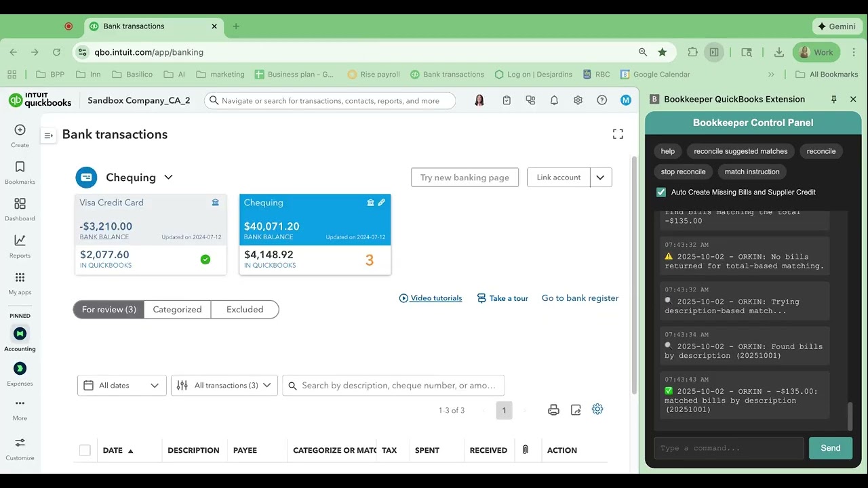Screen dimensions: 868x488
Task: Open table settings gear above the list
Action: (x=597, y=409)
